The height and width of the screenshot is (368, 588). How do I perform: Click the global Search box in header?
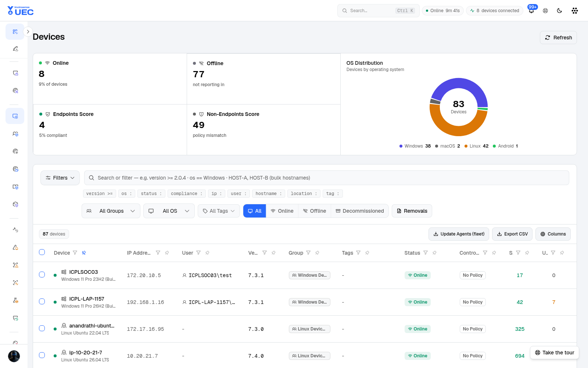tap(379, 11)
